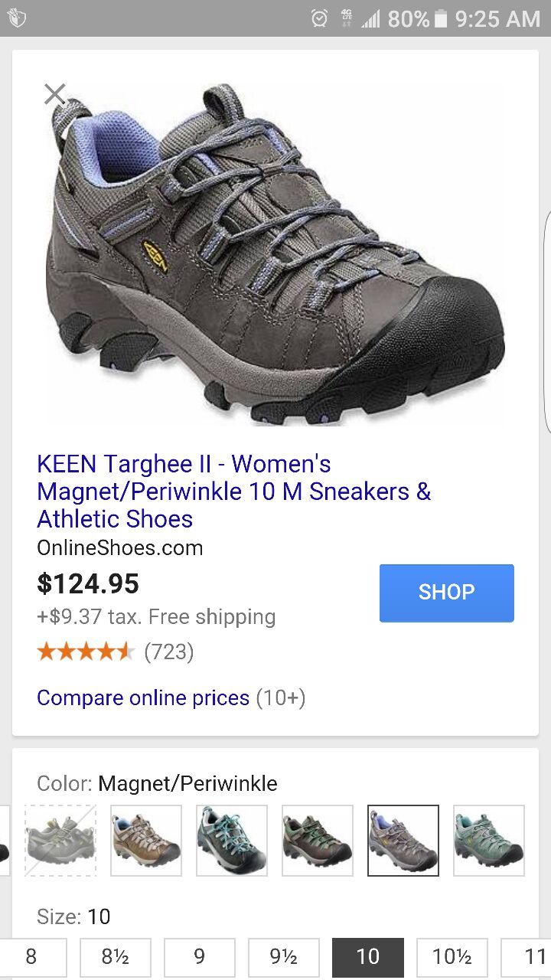Tap the alarm clock status icon
This screenshot has height=980, width=551.
tap(320, 18)
